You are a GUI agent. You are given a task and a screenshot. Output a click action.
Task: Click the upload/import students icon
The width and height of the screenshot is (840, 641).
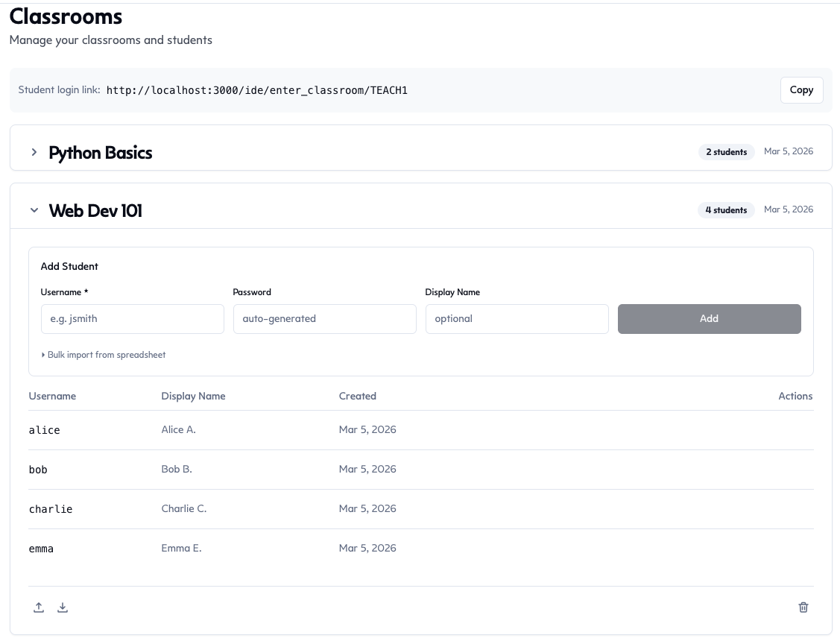(39, 607)
